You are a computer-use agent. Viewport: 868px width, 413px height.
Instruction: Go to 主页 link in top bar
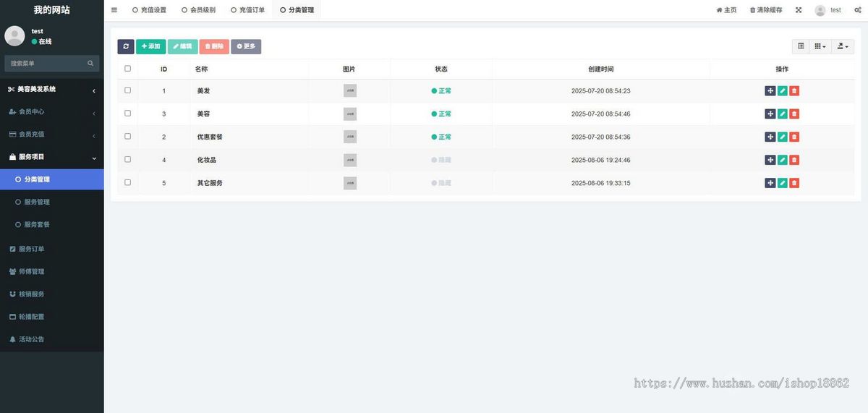click(x=726, y=10)
